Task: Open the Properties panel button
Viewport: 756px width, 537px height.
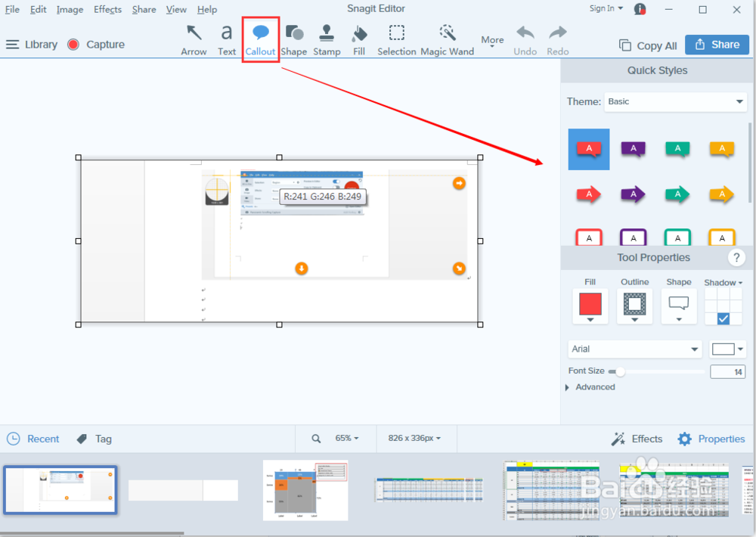Action: (711, 439)
